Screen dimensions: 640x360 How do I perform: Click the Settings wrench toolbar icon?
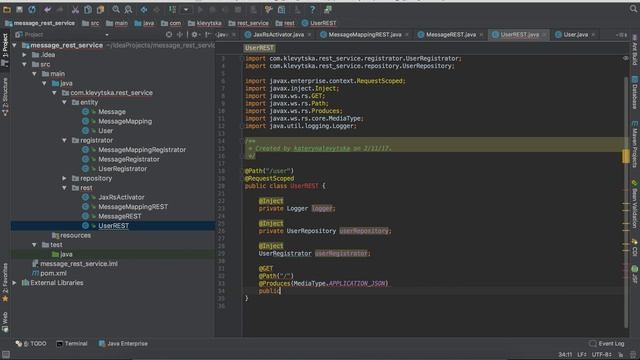coord(268,9)
